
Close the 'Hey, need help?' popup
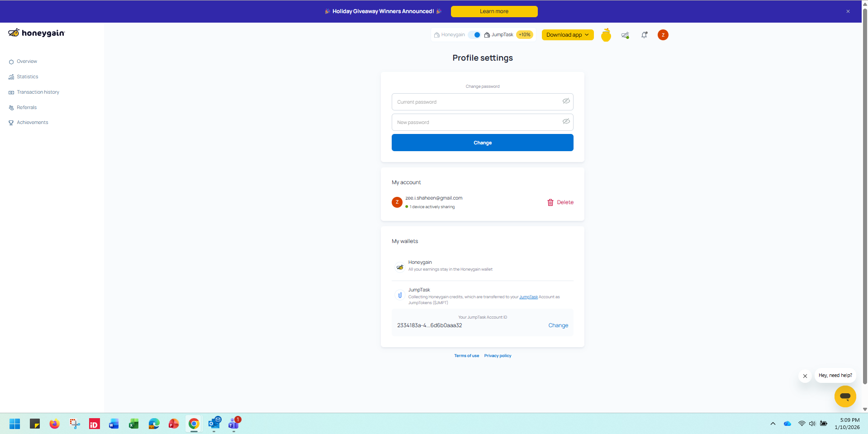coord(805,376)
